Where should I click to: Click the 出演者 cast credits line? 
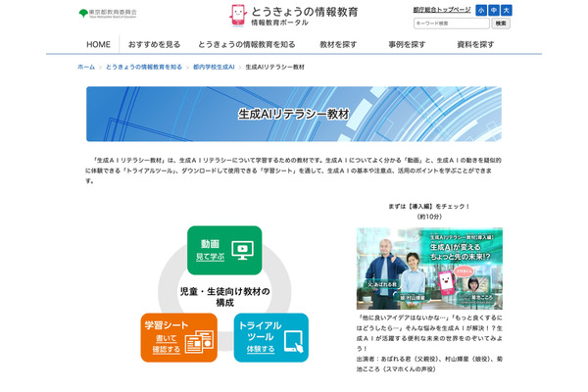[429, 364]
